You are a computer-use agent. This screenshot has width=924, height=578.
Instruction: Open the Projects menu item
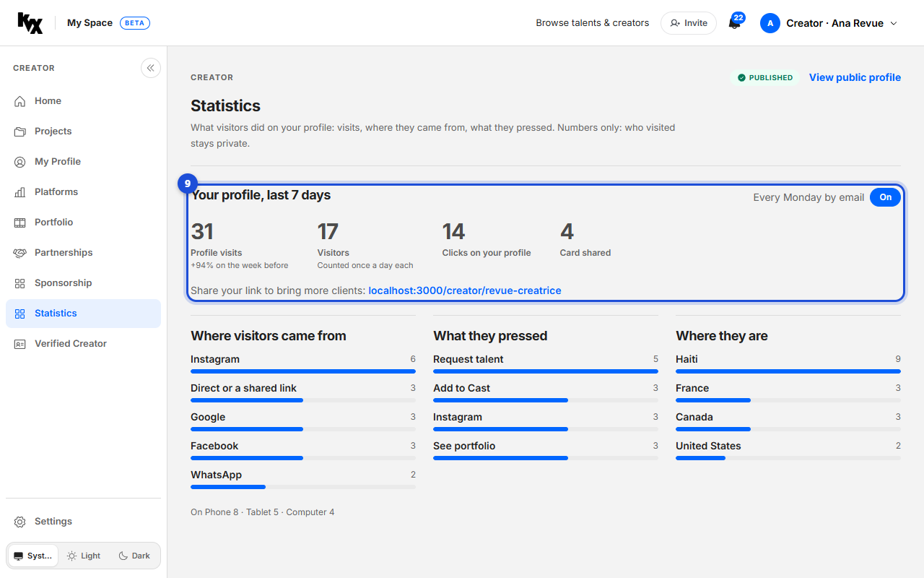click(83, 131)
